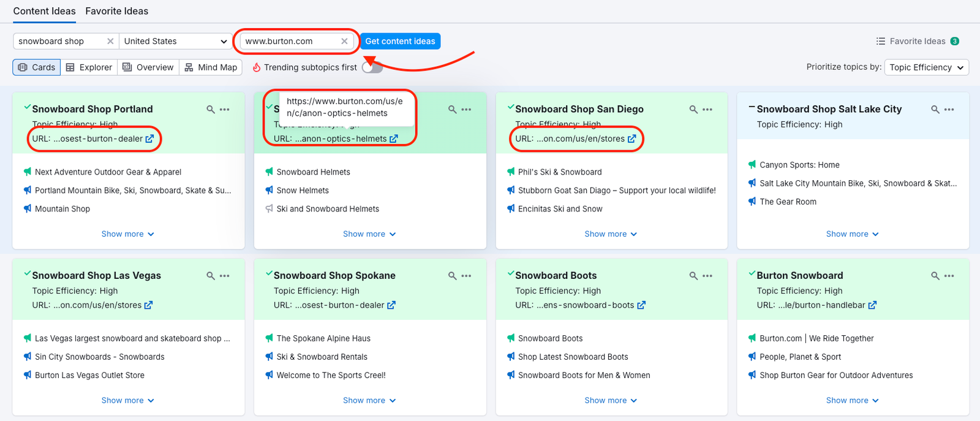Screen dimensions: 980x421
Task: Switch to Favorite Ideas tab
Action: [116, 11]
